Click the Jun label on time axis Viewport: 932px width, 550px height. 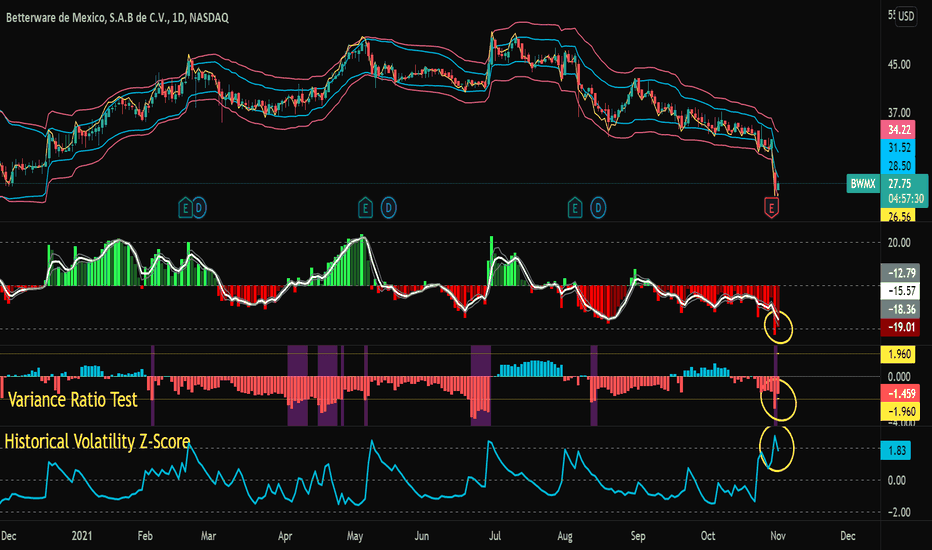(421, 536)
